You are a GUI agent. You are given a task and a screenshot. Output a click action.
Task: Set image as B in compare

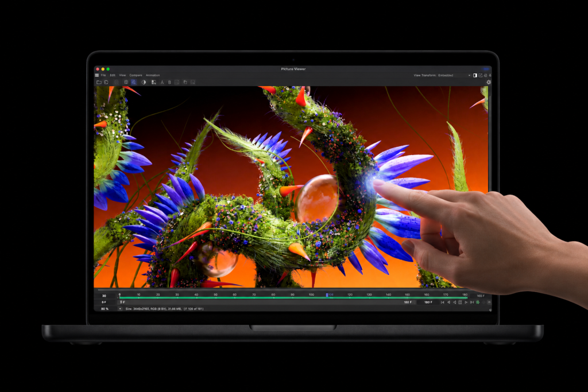point(169,82)
